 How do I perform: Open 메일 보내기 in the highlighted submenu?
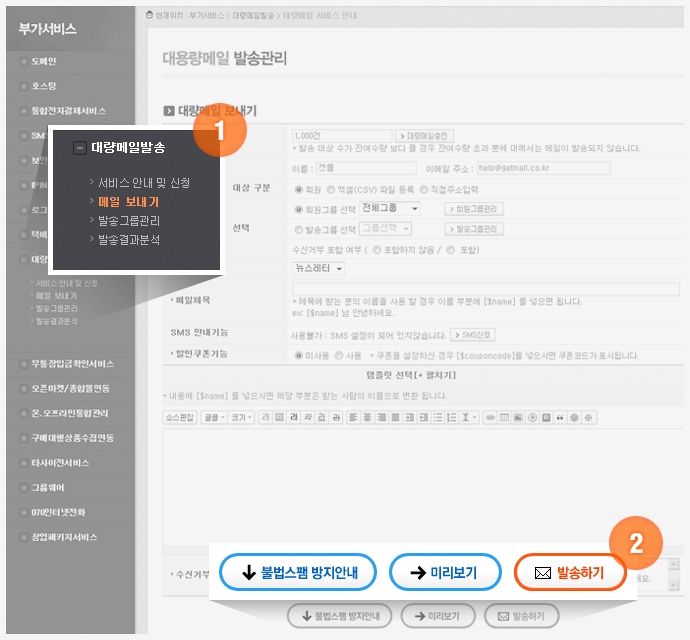(x=128, y=202)
